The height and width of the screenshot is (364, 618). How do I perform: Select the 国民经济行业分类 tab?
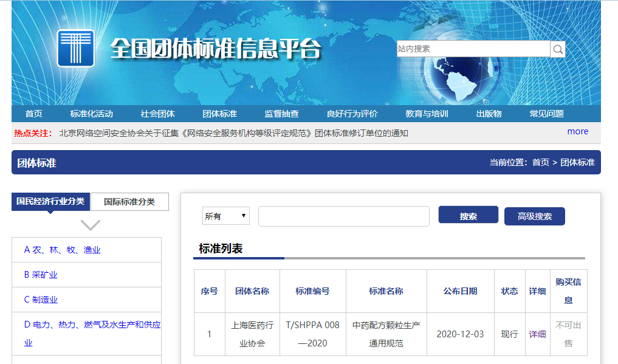click(x=50, y=201)
